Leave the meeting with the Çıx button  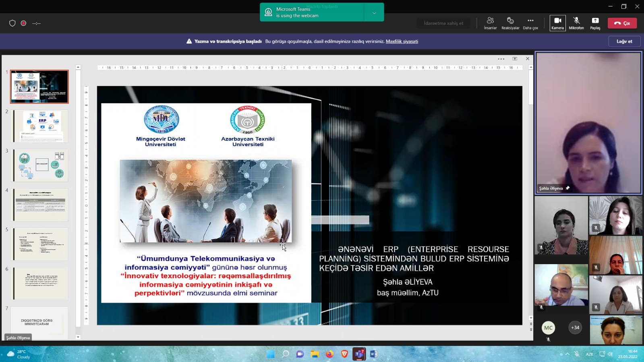622,23
